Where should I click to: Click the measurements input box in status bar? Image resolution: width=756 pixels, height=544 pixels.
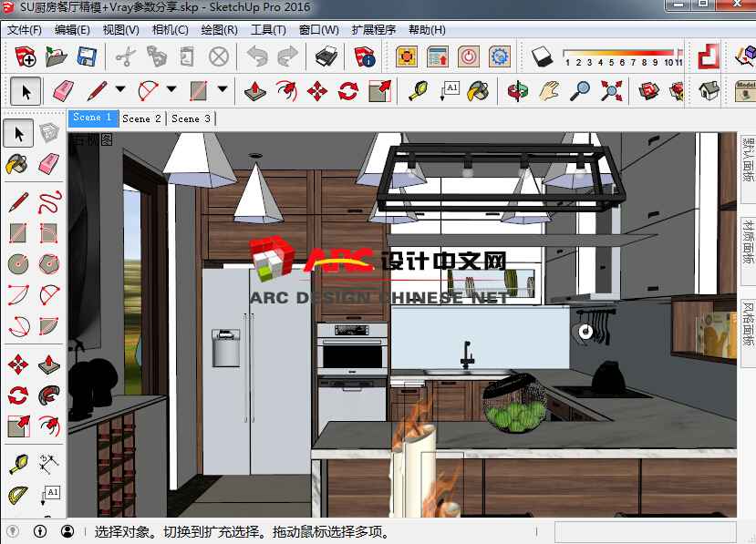coord(645,532)
